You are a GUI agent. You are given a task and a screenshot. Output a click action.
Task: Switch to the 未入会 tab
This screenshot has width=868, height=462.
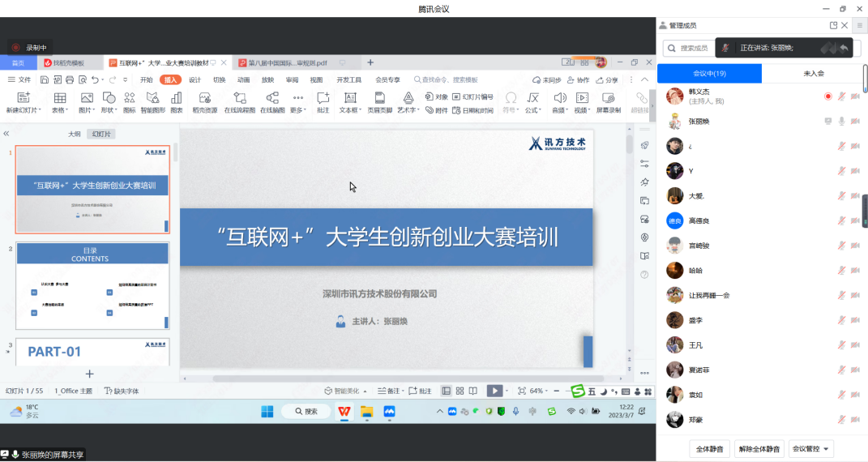[813, 73]
